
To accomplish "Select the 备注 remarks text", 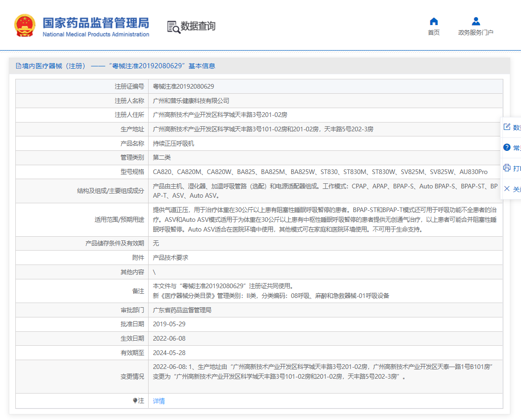I will 271,291.
